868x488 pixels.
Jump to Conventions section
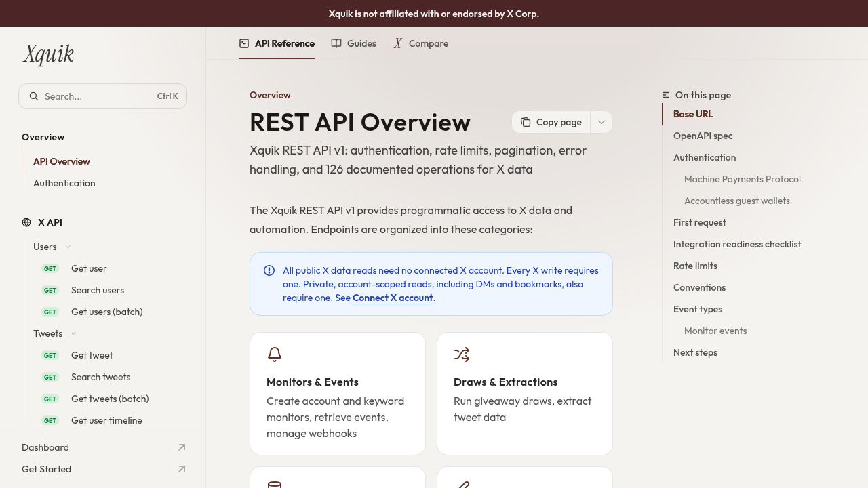(x=699, y=287)
